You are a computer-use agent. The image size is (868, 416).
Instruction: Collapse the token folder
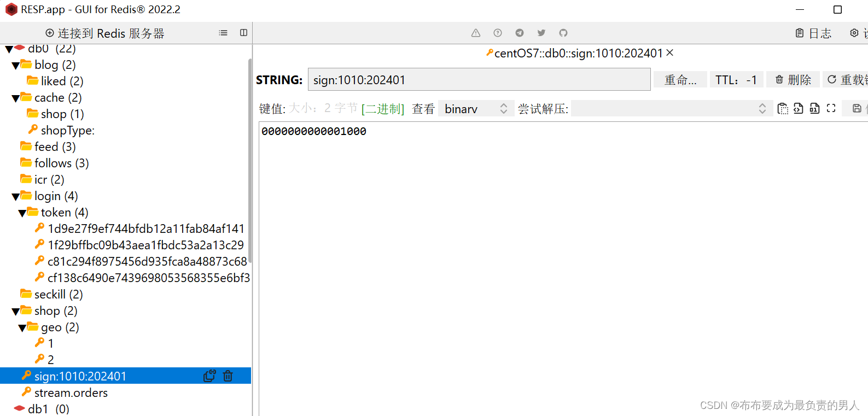point(22,213)
